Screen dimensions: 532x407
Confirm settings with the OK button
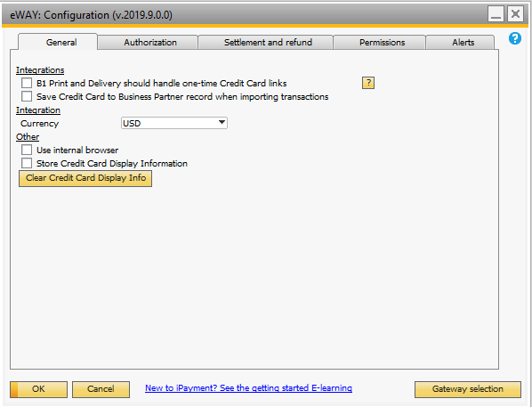(38, 389)
